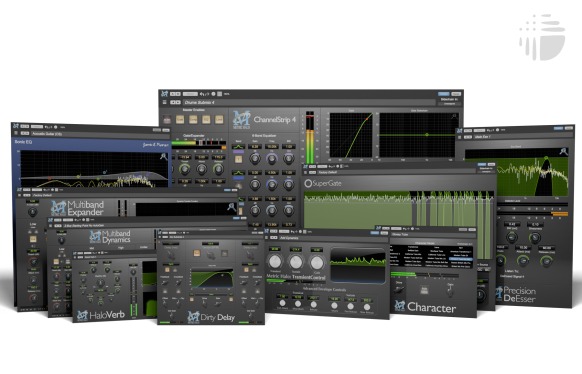
Task: Click the preset name field in the TransientControl window
Action: (332, 238)
